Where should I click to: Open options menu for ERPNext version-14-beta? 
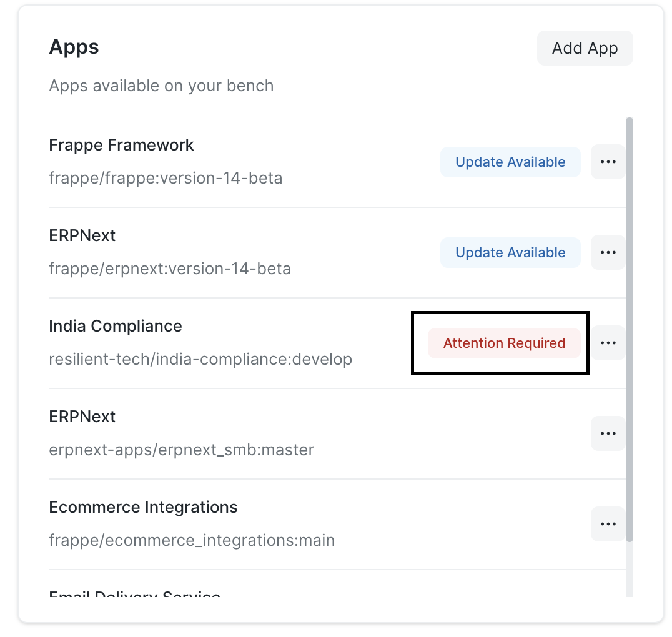coord(608,252)
